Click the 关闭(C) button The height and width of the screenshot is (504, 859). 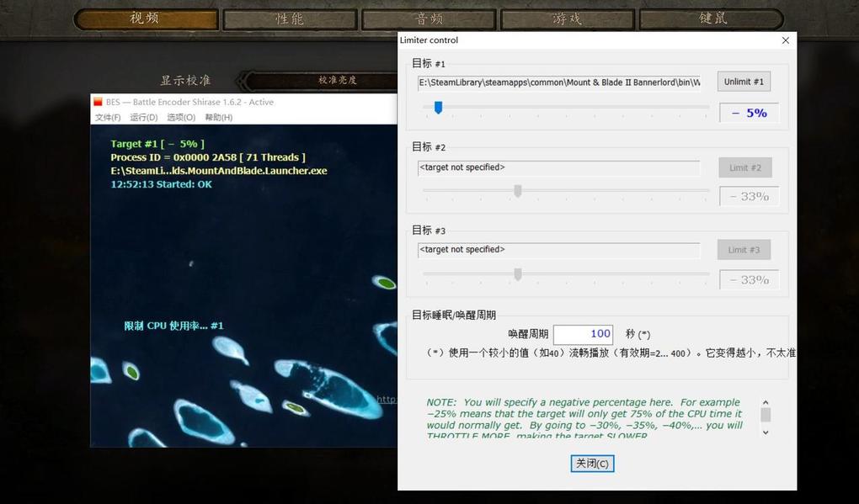click(592, 464)
